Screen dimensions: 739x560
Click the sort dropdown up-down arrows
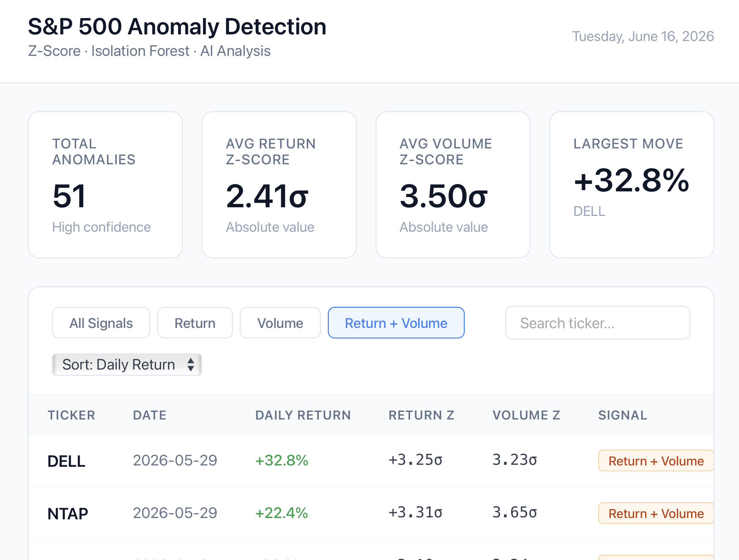coord(191,364)
